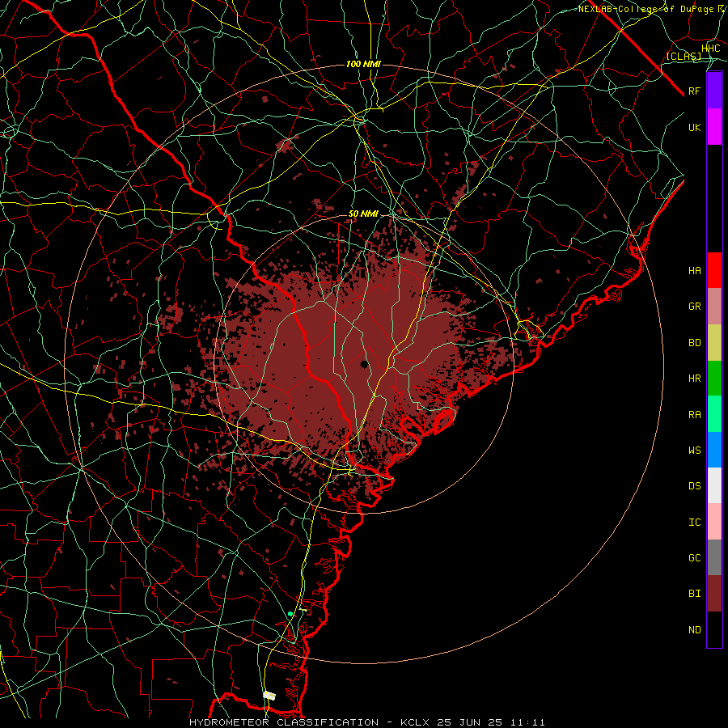Click the DS legend label
Screen dimensions: 728x728
[x=695, y=486]
